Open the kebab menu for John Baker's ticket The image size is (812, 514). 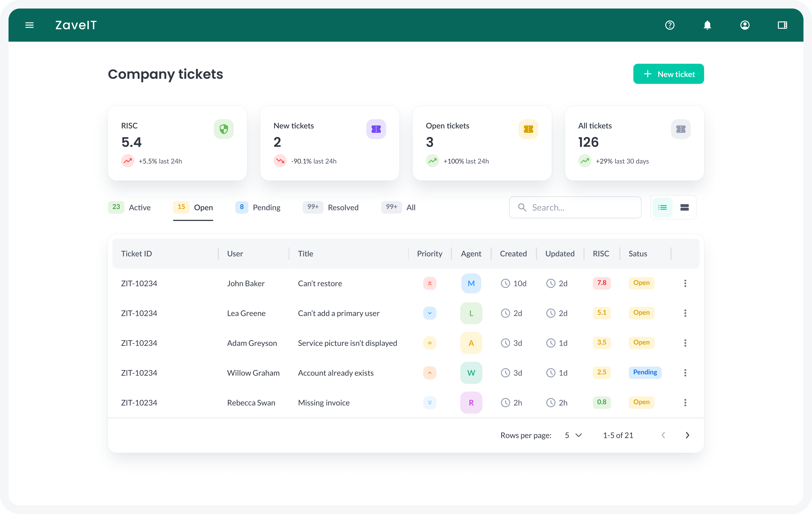pyautogui.click(x=685, y=283)
